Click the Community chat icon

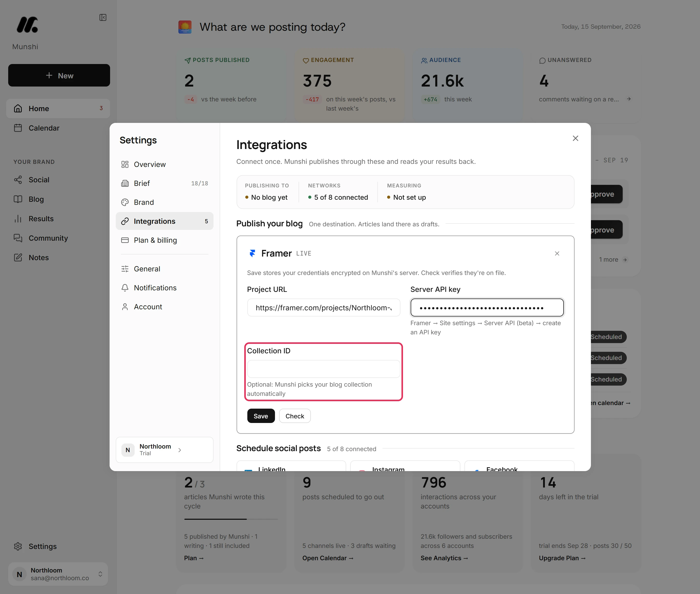point(18,238)
